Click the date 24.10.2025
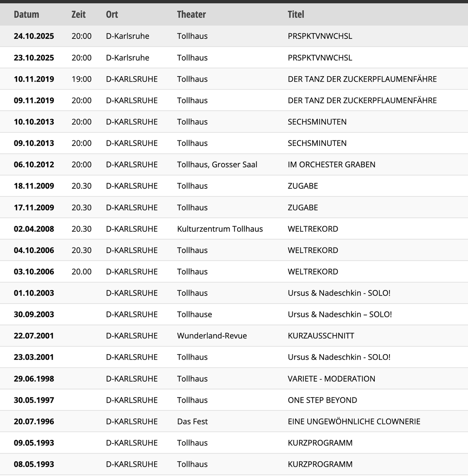The height and width of the screenshot is (476, 468). click(34, 36)
